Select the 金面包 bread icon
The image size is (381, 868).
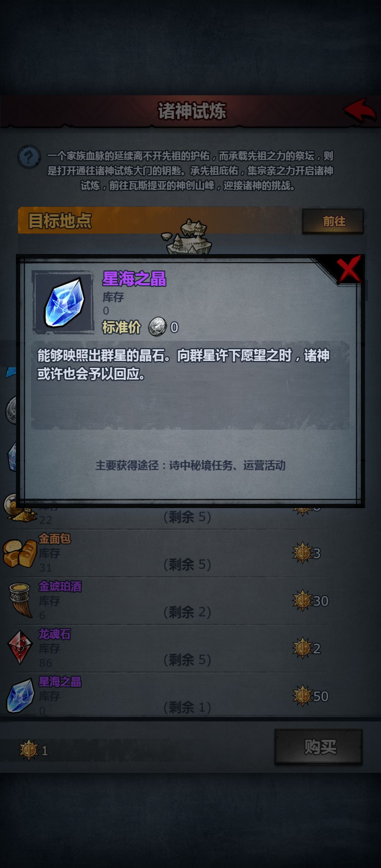pyautogui.click(x=20, y=553)
